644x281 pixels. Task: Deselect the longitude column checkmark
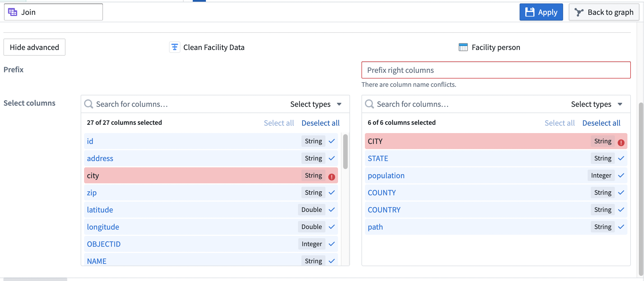pyautogui.click(x=332, y=227)
